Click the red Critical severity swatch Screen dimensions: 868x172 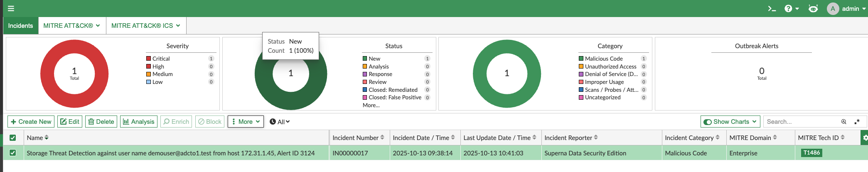pos(148,59)
